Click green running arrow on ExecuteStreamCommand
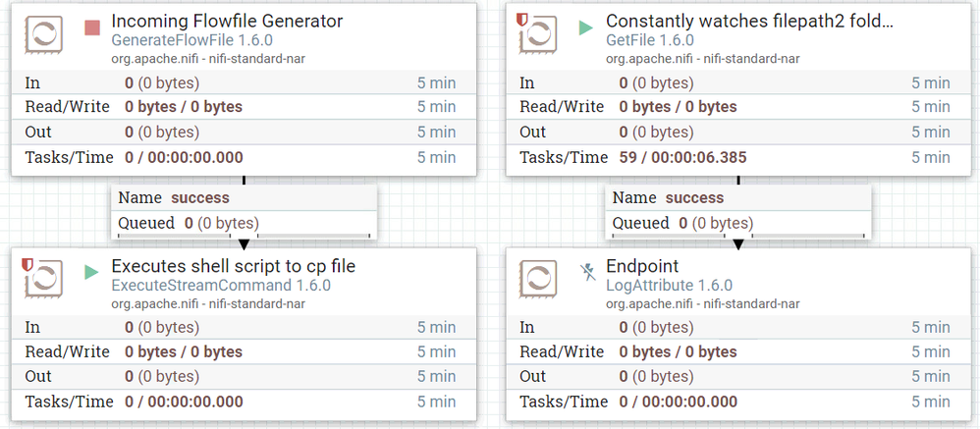 coord(91,272)
